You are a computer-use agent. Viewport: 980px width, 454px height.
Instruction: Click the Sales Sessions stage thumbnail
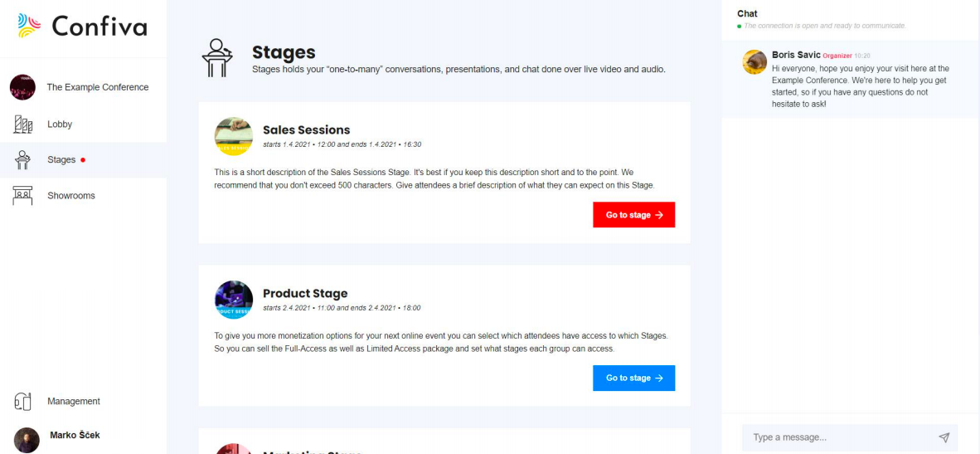pos(234,136)
